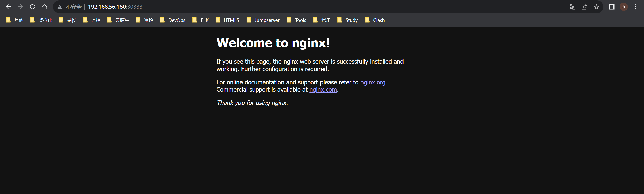The image size is (644, 194).
Task: Share this page via share icon
Action: pos(584,7)
